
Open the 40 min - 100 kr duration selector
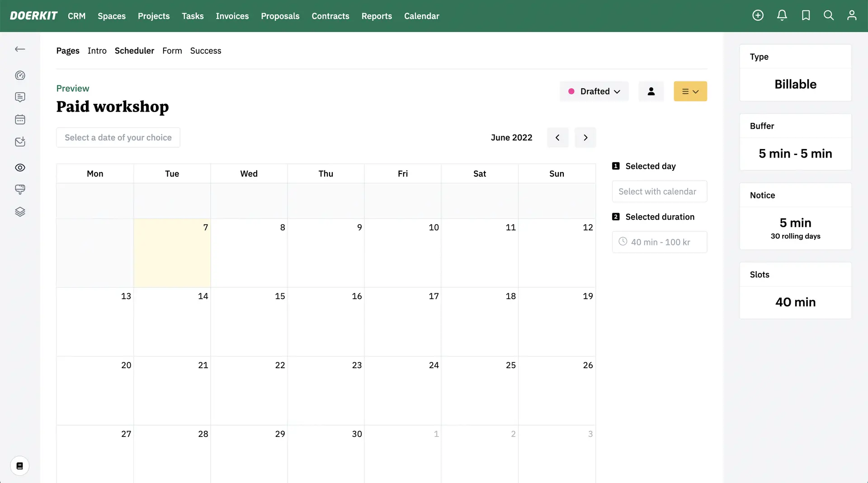tap(659, 242)
